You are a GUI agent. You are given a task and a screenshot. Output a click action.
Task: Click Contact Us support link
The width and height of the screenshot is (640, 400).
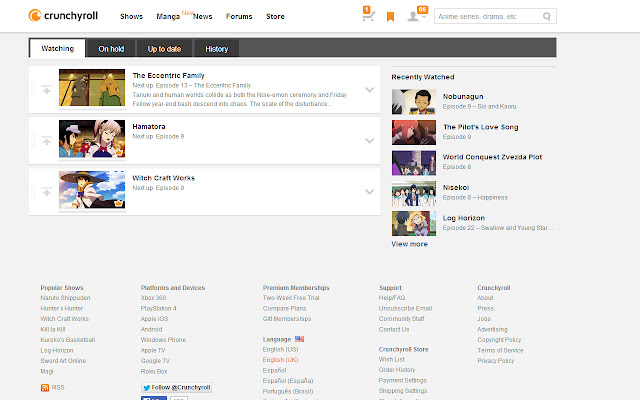point(394,329)
